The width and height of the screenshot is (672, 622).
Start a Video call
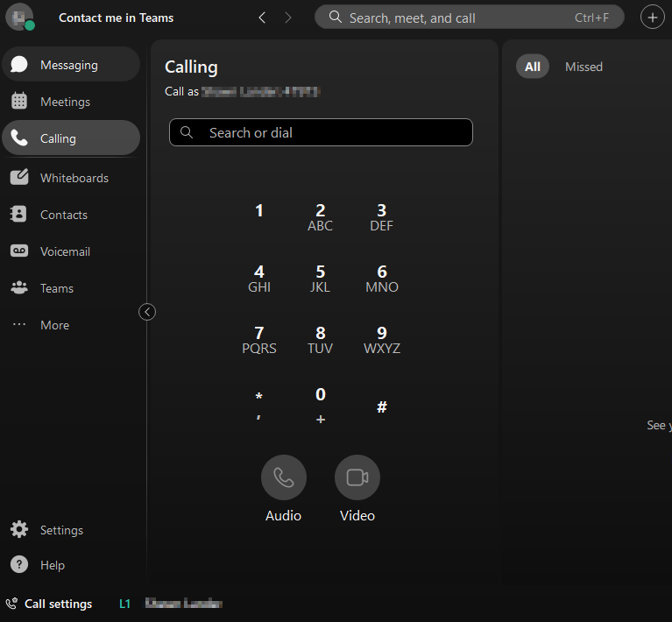point(357,478)
